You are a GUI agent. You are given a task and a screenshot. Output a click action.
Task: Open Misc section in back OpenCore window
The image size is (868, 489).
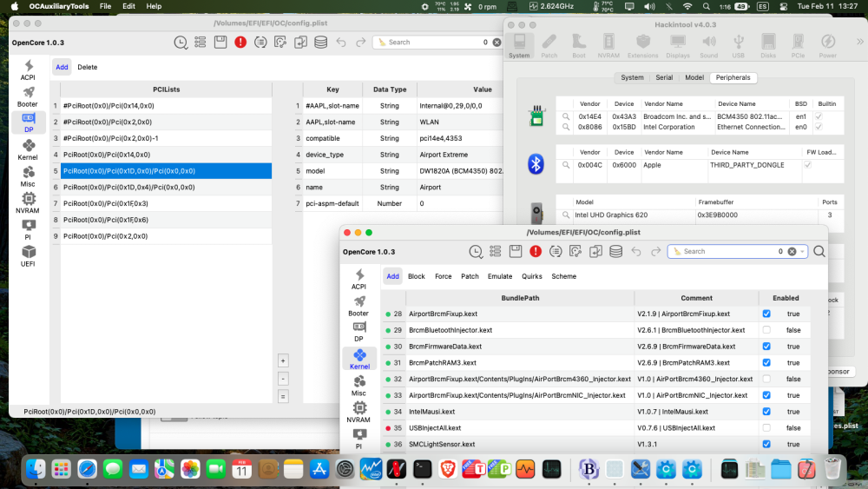point(28,176)
